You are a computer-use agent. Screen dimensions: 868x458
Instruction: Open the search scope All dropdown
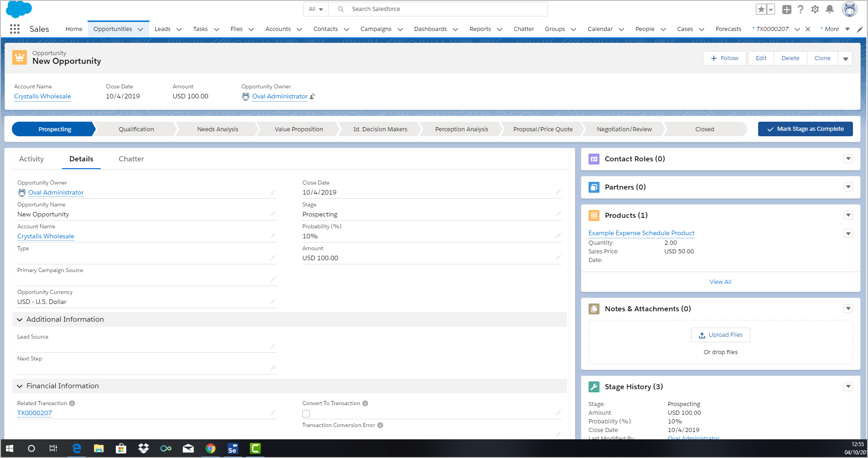[x=315, y=9]
